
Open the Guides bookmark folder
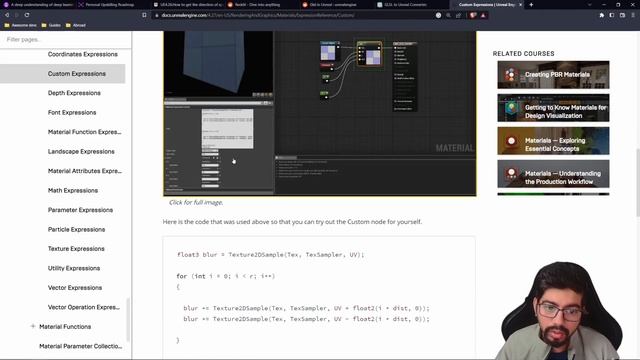[51, 25]
